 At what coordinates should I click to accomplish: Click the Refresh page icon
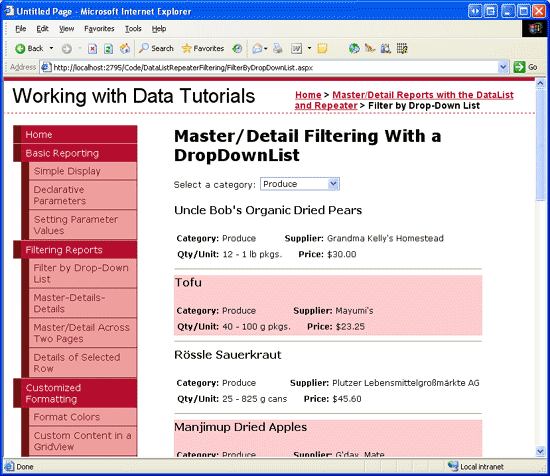click(x=108, y=48)
